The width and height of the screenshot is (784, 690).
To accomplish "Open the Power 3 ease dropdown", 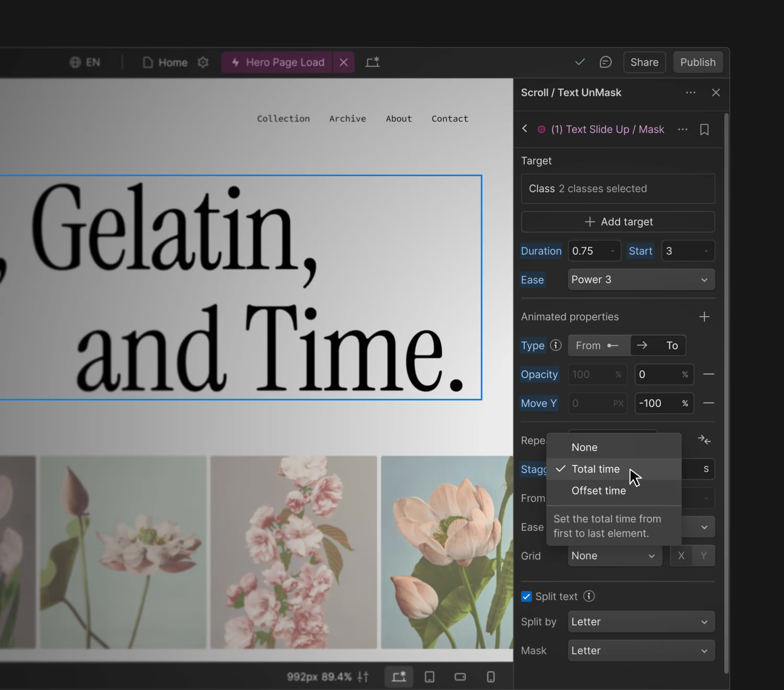I will click(x=641, y=280).
